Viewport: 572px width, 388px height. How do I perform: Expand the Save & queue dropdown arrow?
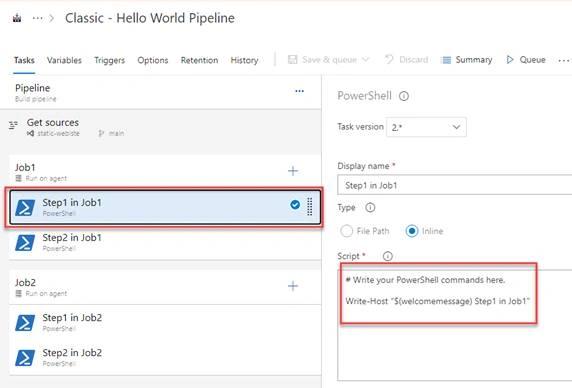366,59
